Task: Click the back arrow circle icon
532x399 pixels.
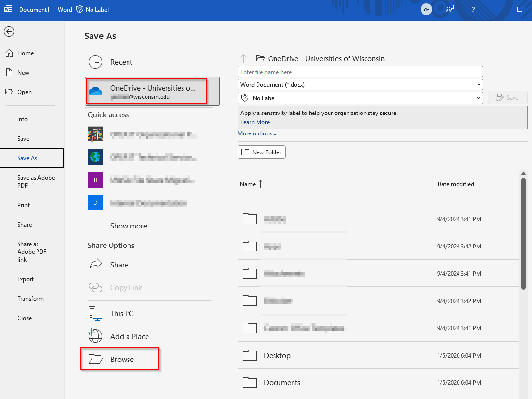Action: (x=9, y=32)
